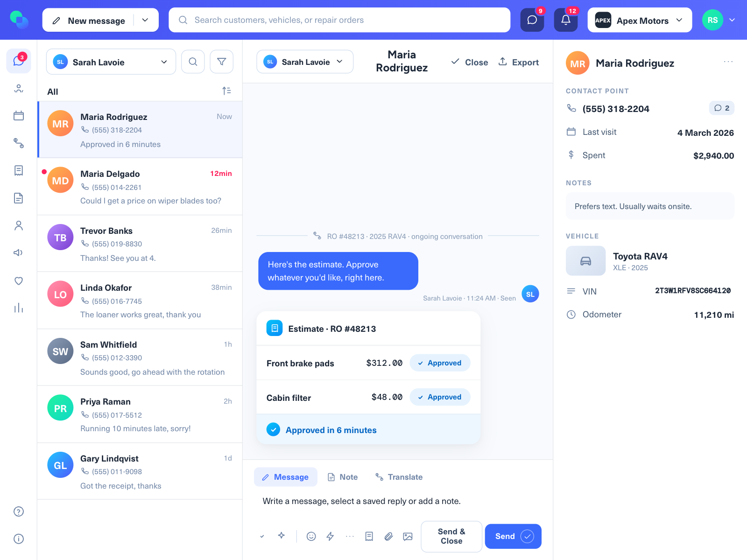Click the emoji picker icon in composer
The image size is (747, 560).
(311, 536)
